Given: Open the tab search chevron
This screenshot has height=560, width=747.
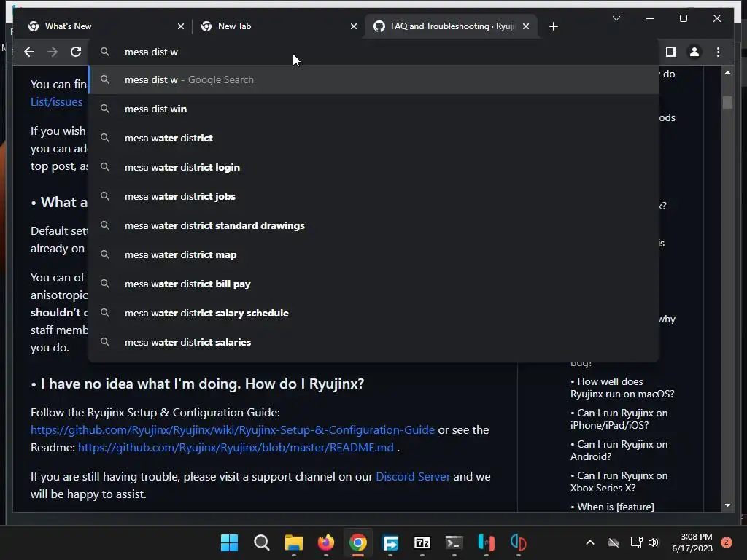Looking at the screenshot, I should (x=616, y=18).
